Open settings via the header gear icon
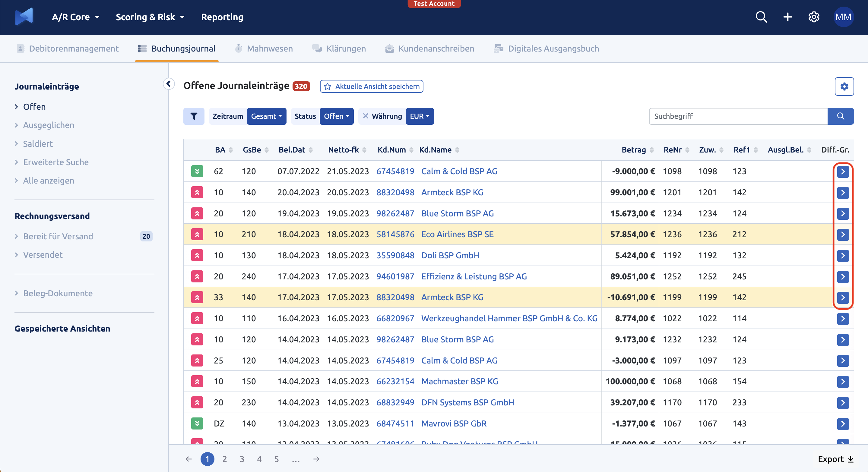The image size is (868, 472). 814,17
